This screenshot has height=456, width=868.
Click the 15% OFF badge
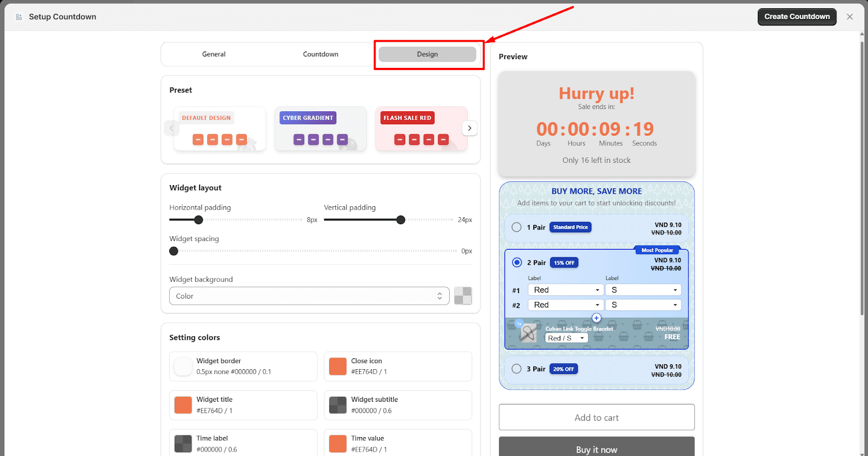point(564,263)
